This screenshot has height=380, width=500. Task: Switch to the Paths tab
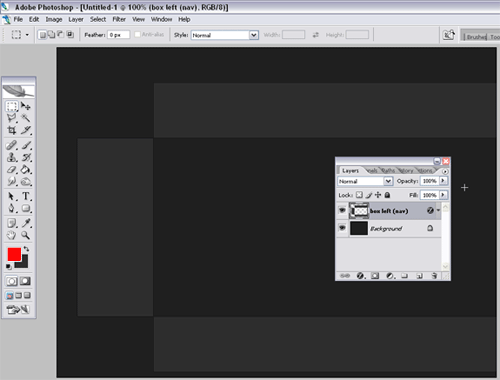(x=388, y=171)
